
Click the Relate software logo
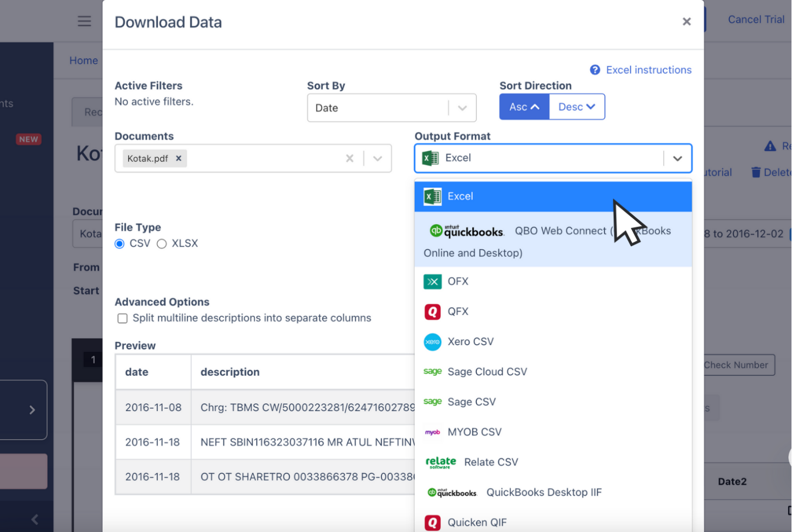(x=441, y=462)
